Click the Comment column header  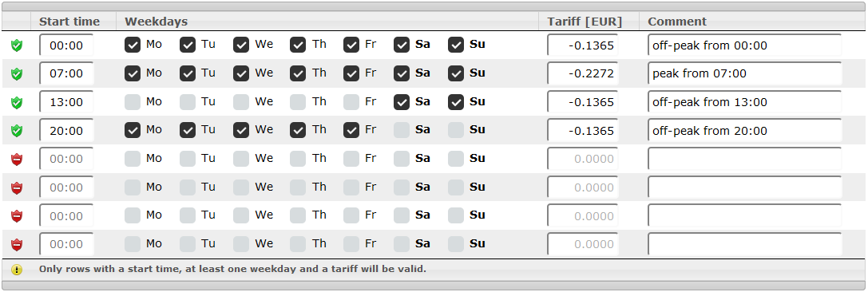point(677,22)
